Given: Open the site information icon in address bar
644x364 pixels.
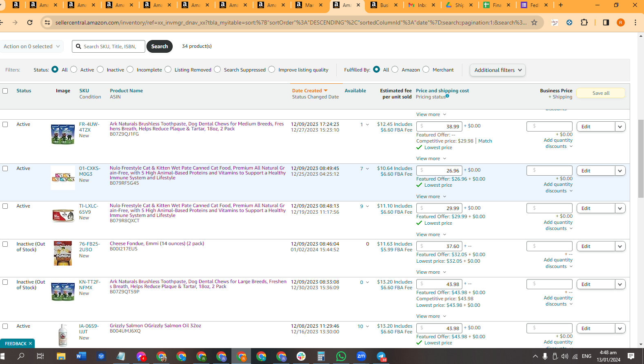Looking at the screenshot, I should tap(47, 22).
